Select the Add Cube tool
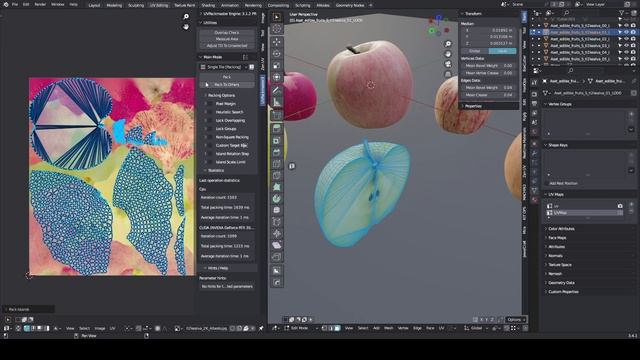The width and height of the screenshot is (640, 360). pos(277,115)
